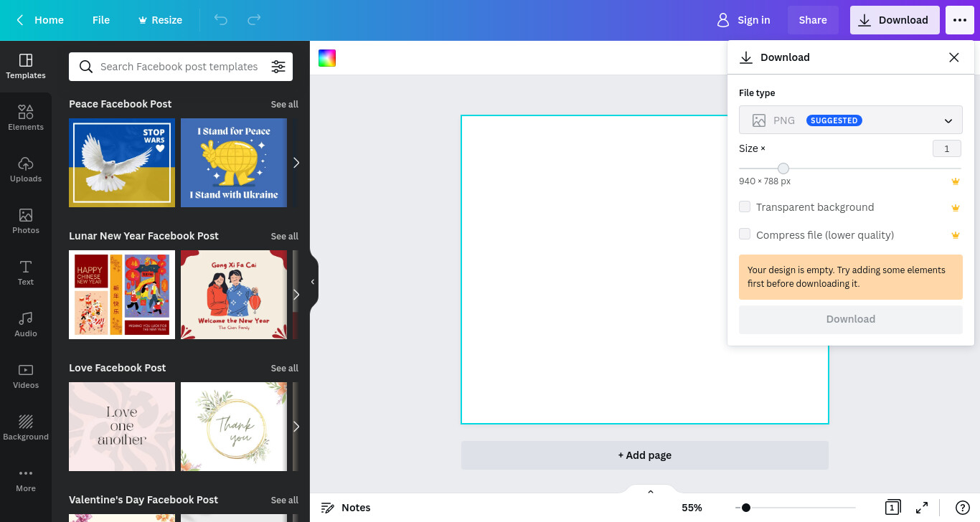Click the Search Facebook post templates field

pyautogui.click(x=181, y=67)
